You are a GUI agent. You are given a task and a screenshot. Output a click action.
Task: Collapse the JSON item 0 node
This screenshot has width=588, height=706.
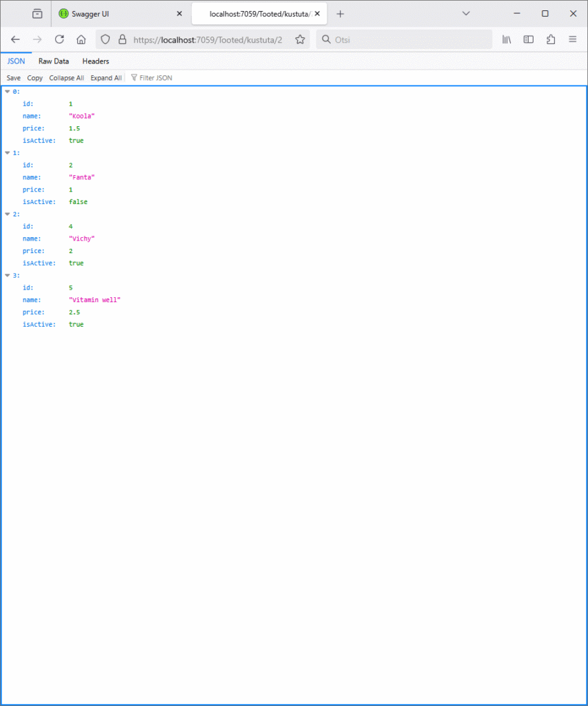(8, 92)
